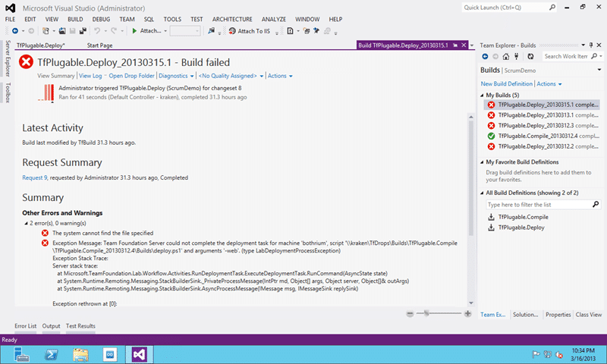
Task: Click the download icon beside TfPlugable.Compile definition
Action: tap(491, 217)
